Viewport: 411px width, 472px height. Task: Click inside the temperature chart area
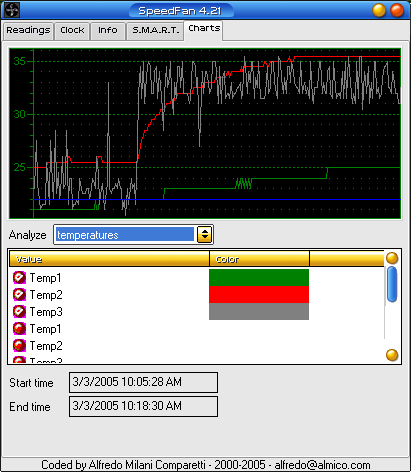click(x=205, y=133)
